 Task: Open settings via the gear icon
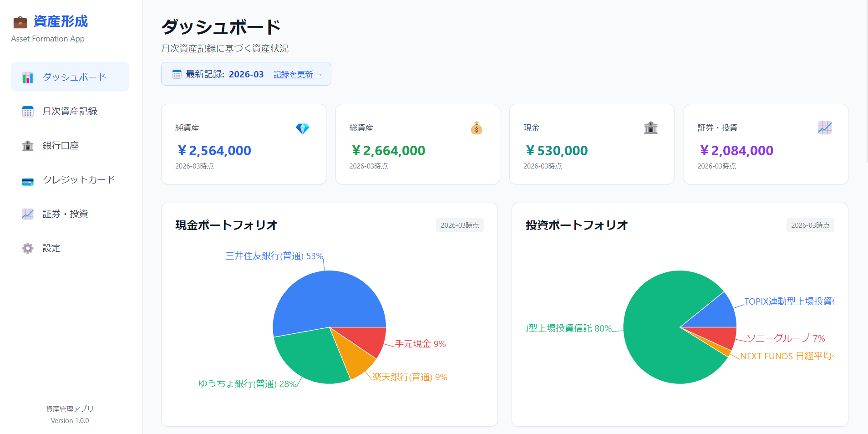coord(28,248)
